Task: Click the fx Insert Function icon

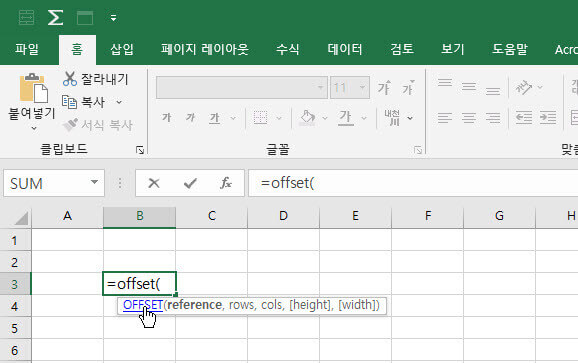Action: (x=226, y=183)
